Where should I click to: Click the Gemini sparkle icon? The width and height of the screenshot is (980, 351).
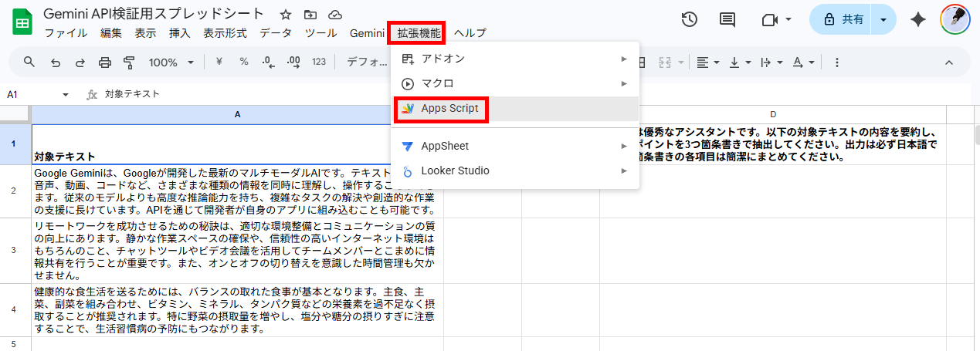[x=918, y=20]
